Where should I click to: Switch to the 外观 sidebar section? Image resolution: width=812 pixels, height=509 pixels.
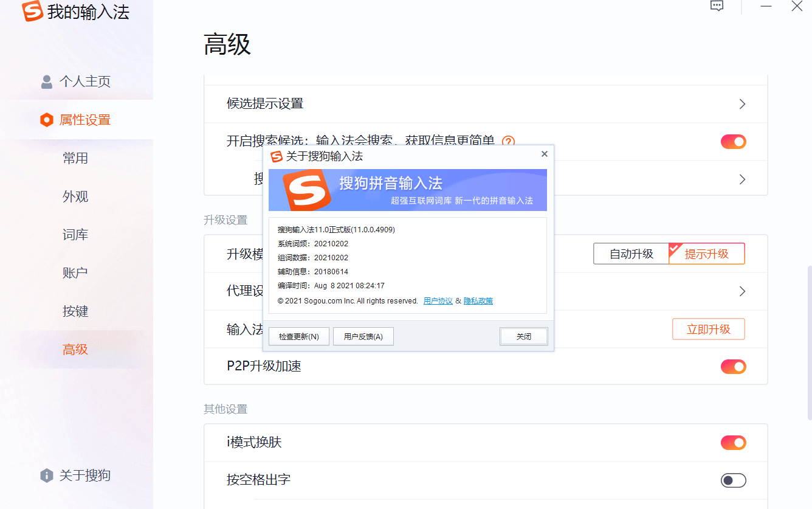(x=75, y=196)
